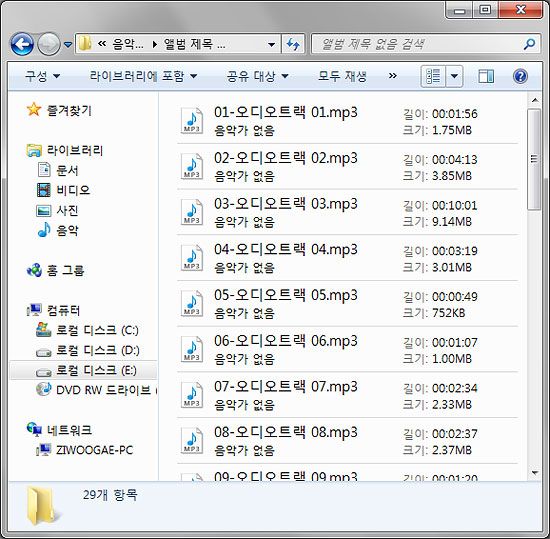Click 앨범 제목 breadcrumb in address bar
This screenshot has height=539, width=550.
point(195,44)
